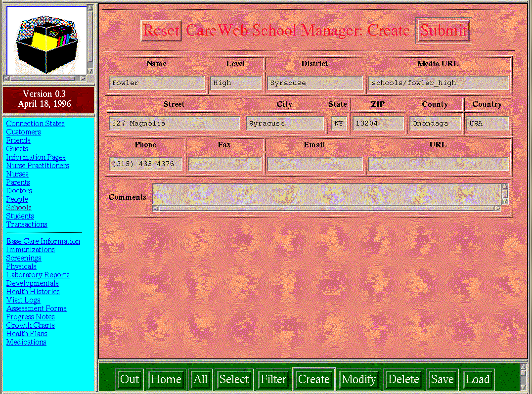The image size is (532, 394).
Task: Open the People link
Action: click(17, 200)
